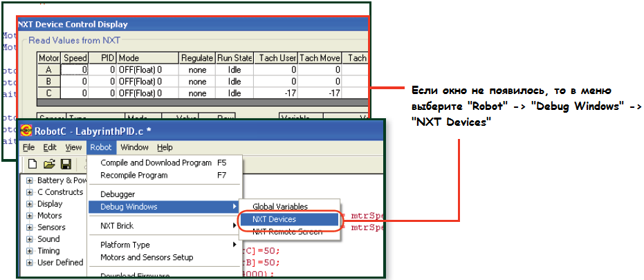Click the Motor column header
The image size is (644, 280).
click(x=49, y=58)
